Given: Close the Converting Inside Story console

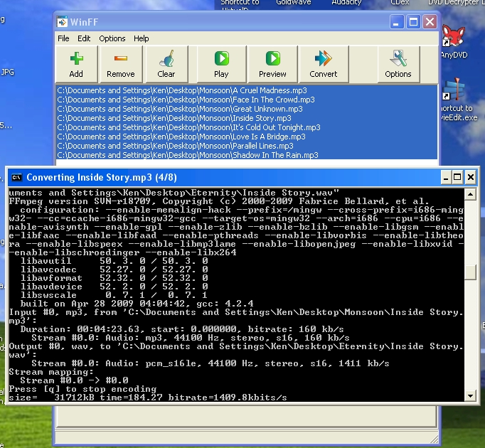Looking at the screenshot, I should pos(471,178).
